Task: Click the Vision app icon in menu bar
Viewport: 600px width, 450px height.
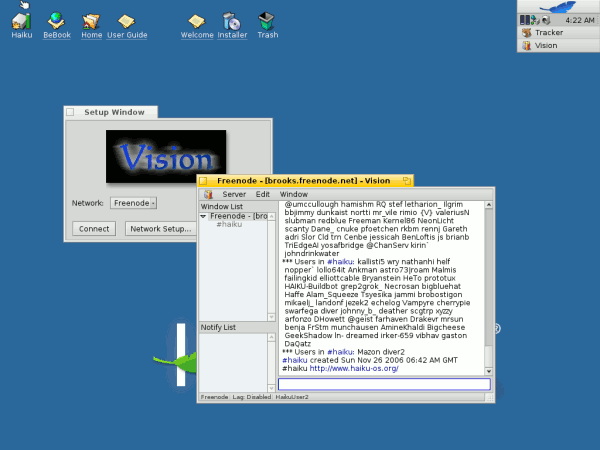Action: click(208, 194)
